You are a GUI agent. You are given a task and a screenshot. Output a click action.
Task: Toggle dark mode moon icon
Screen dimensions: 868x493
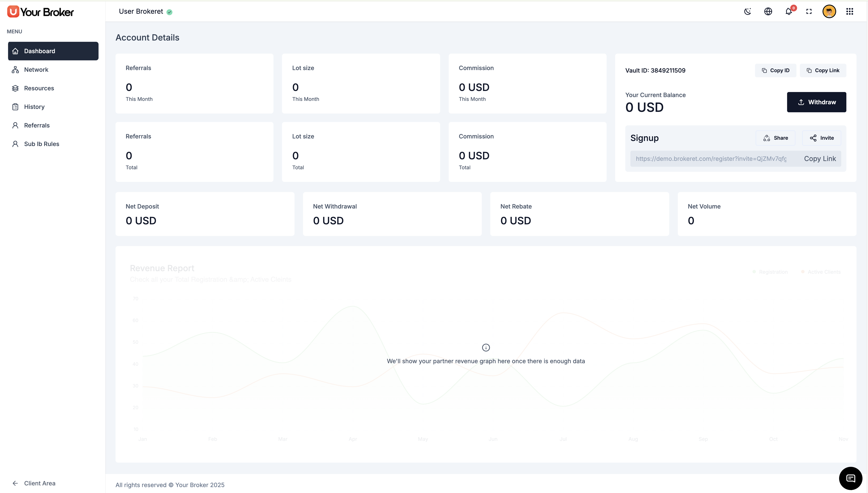747,12
